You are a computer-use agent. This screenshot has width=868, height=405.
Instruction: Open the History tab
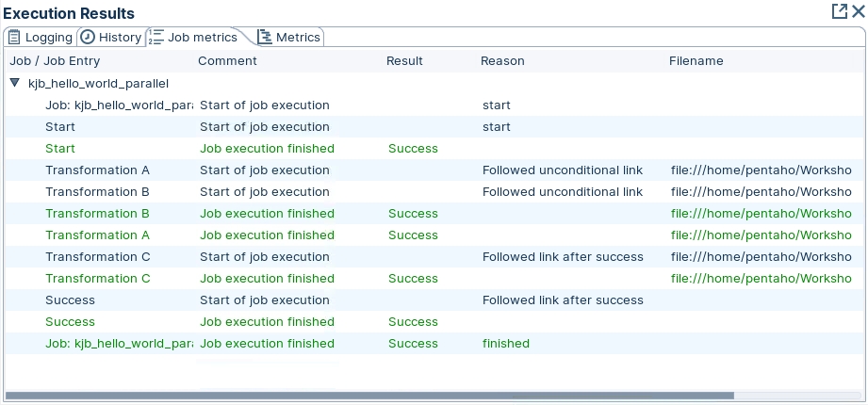click(120, 38)
